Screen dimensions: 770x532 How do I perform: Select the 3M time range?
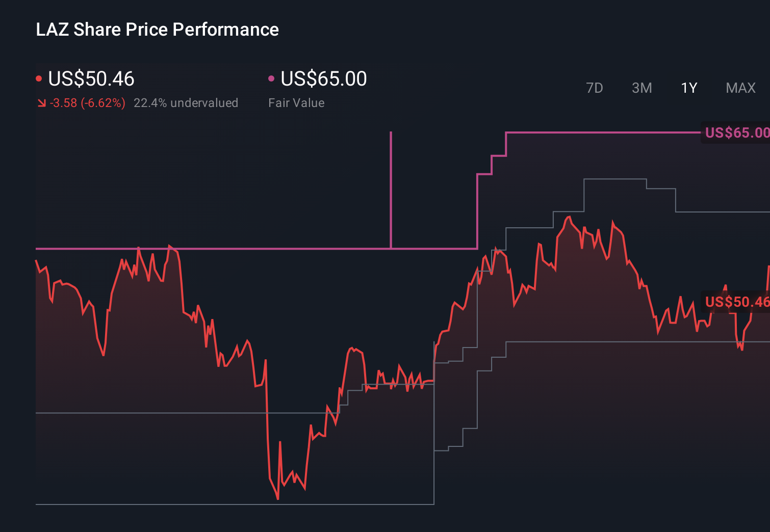pyautogui.click(x=641, y=88)
